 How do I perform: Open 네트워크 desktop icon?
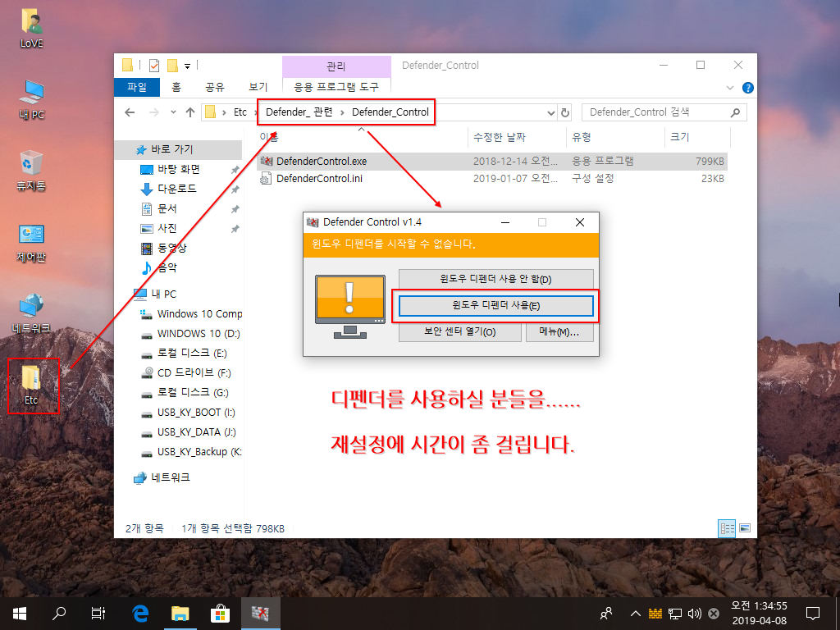(31, 314)
